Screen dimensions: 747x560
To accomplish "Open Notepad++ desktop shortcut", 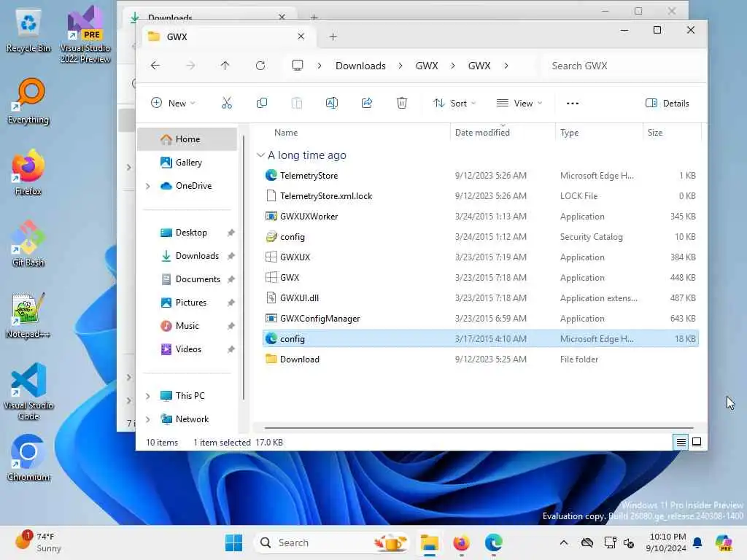I will pyautogui.click(x=28, y=315).
